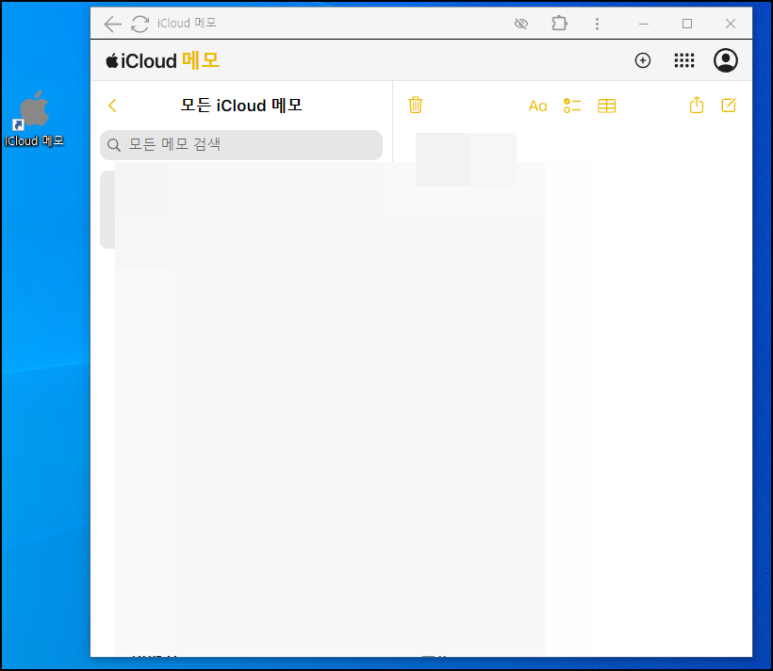773x671 pixels.
Task: Open the iCloud apps grid launcher
Action: click(684, 61)
